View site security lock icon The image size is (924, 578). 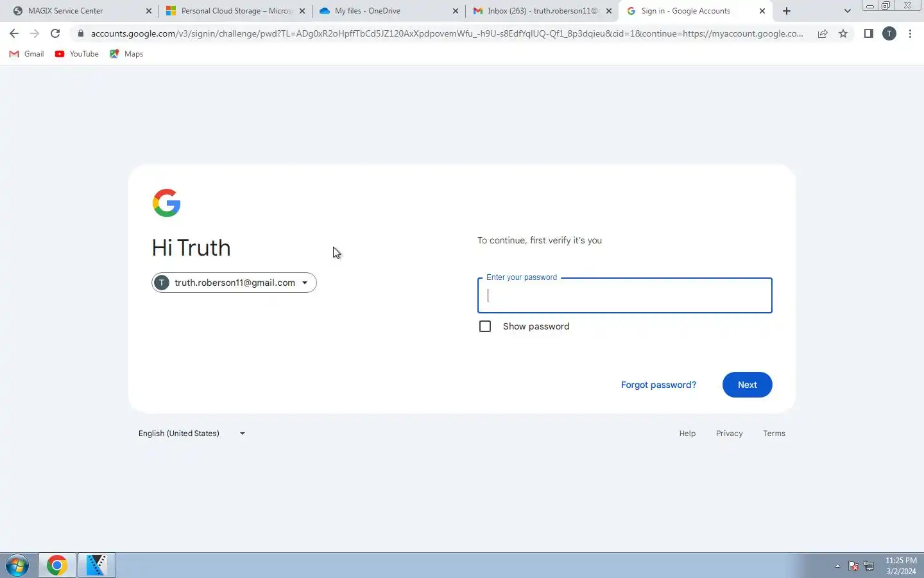[x=81, y=33]
